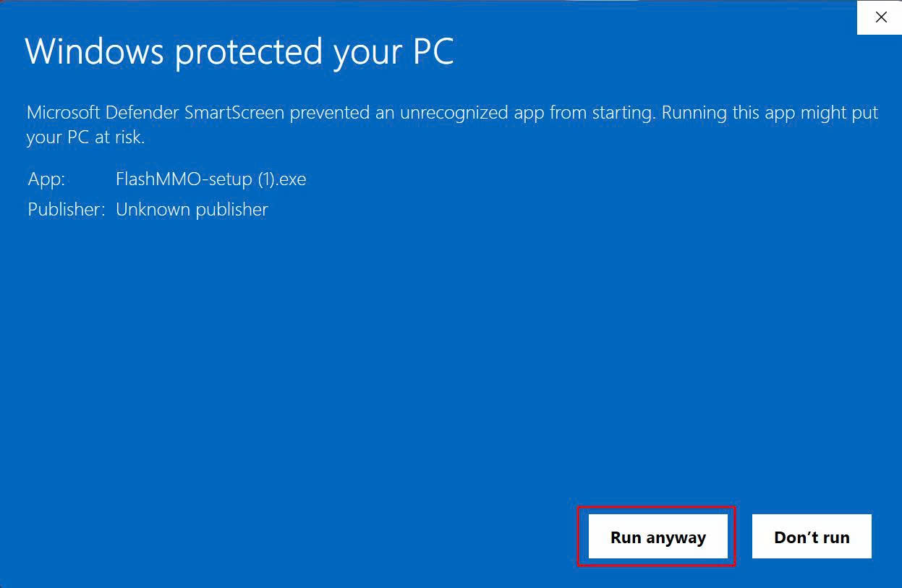
Task: Click the Microsoft Defender SmartScreen warning message
Action: coord(452,124)
